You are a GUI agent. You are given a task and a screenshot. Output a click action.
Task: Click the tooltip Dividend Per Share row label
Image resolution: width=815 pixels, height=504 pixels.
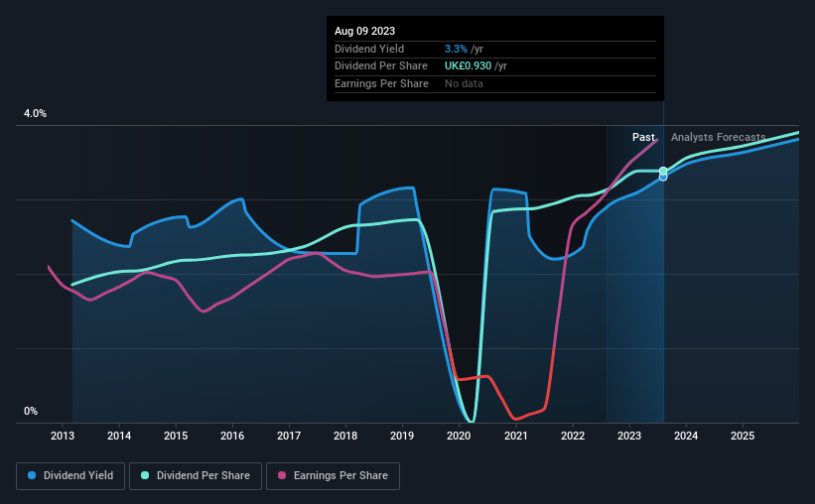(381, 66)
